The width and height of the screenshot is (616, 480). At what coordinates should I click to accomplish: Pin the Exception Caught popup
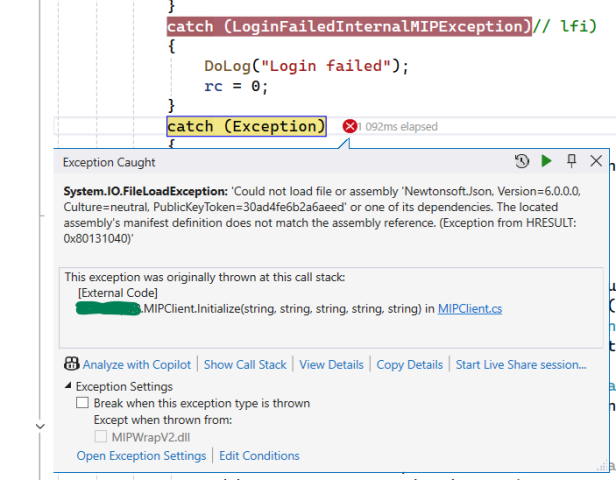[572, 161]
